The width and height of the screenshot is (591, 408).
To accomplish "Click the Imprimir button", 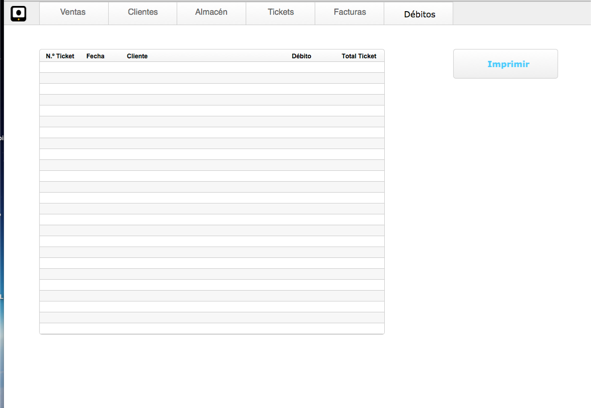I will [505, 64].
